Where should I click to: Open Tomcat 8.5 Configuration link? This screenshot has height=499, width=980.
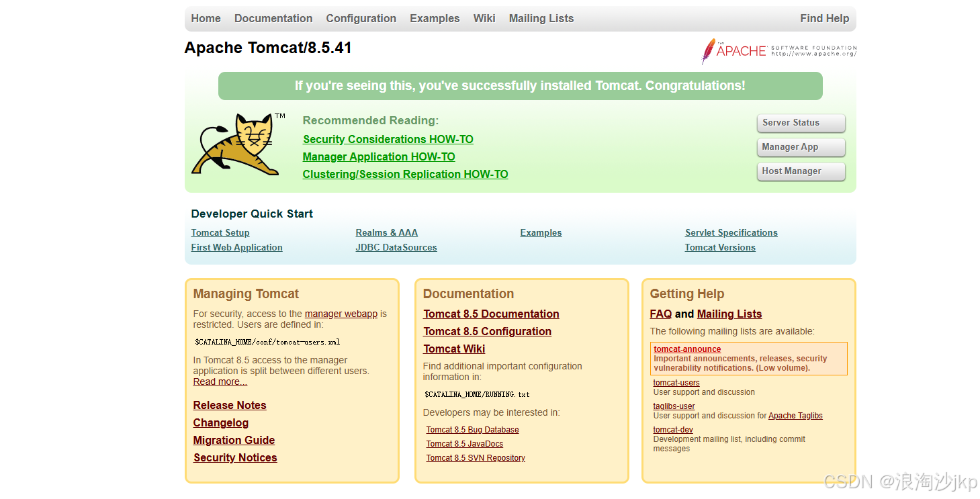488,332
